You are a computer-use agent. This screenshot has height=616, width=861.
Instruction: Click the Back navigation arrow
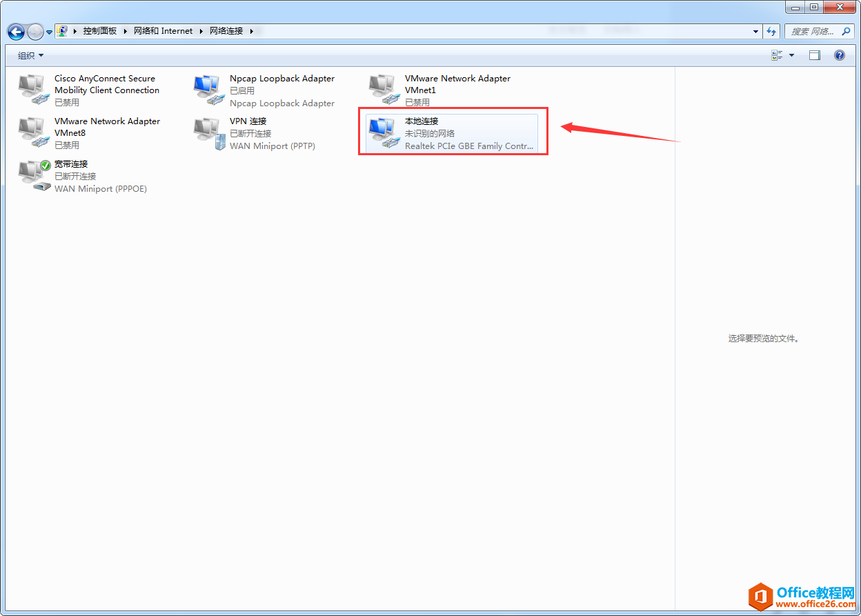click(x=16, y=32)
